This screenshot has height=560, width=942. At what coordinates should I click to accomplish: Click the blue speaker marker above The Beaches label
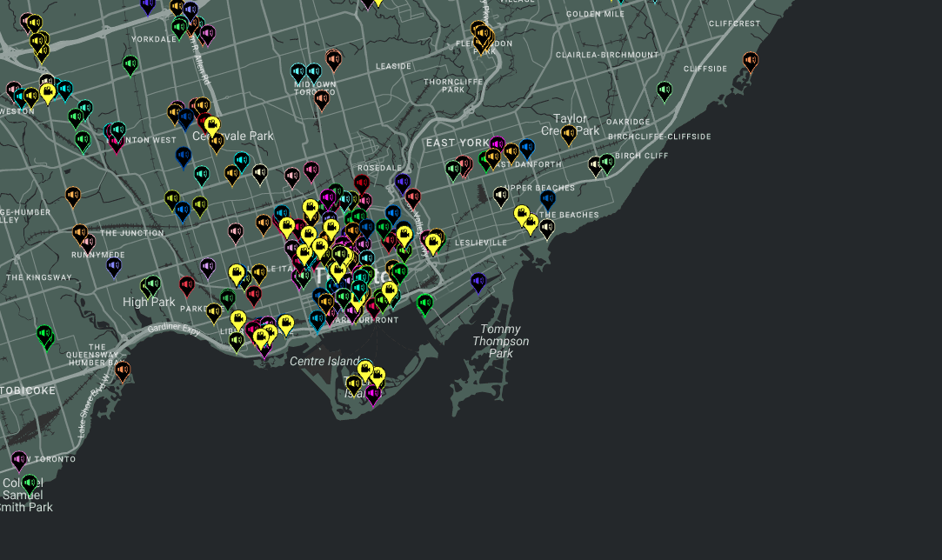coord(547,199)
